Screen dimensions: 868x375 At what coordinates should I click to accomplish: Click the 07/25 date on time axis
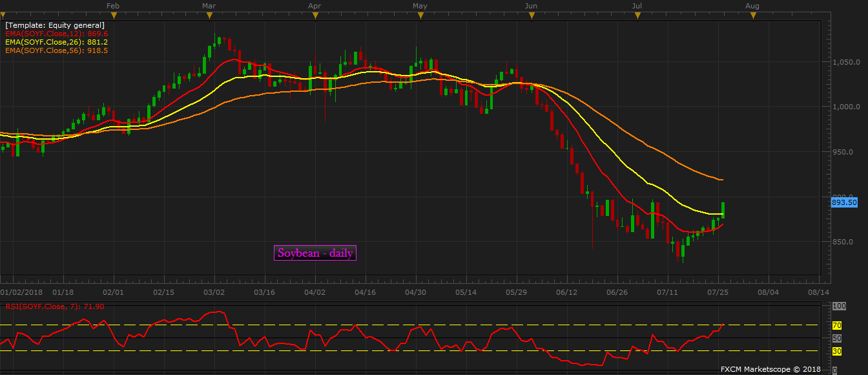(718, 292)
